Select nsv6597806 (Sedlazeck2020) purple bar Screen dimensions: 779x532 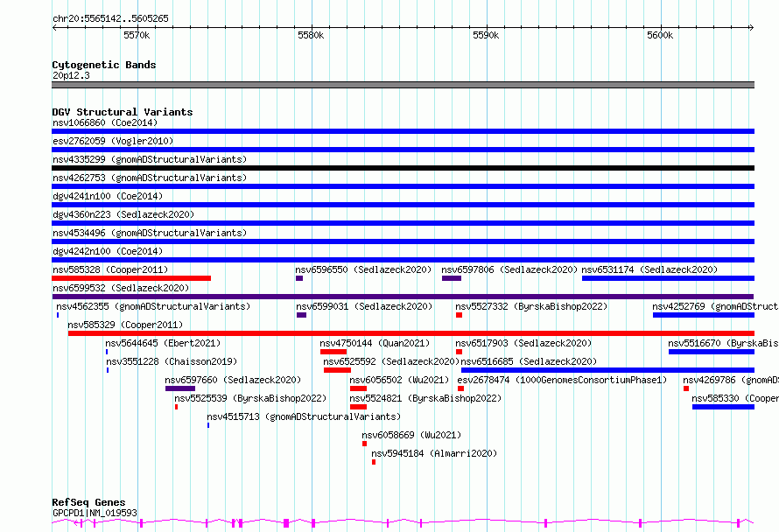coord(452,278)
